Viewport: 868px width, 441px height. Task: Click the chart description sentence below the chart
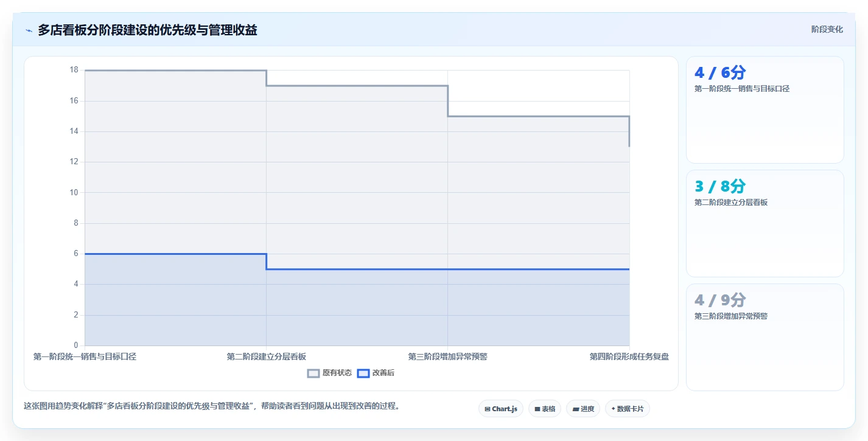(212, 406)
